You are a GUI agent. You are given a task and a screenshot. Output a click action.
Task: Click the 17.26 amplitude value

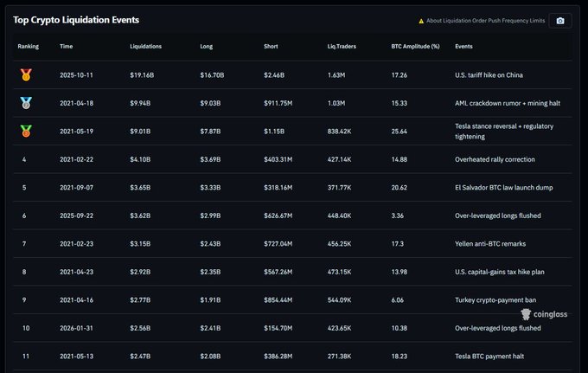[x=399, y=75]
